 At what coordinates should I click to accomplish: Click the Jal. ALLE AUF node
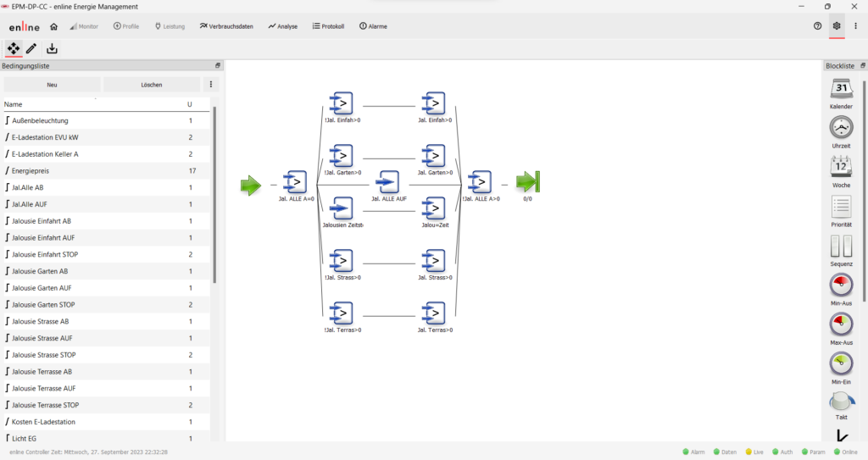pyautogui.click(x=387, y=182)
